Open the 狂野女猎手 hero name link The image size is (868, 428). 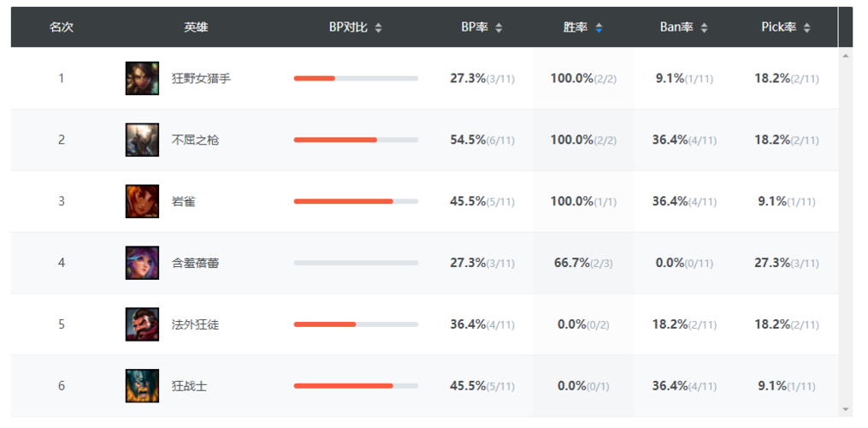[x=201, y=79]
